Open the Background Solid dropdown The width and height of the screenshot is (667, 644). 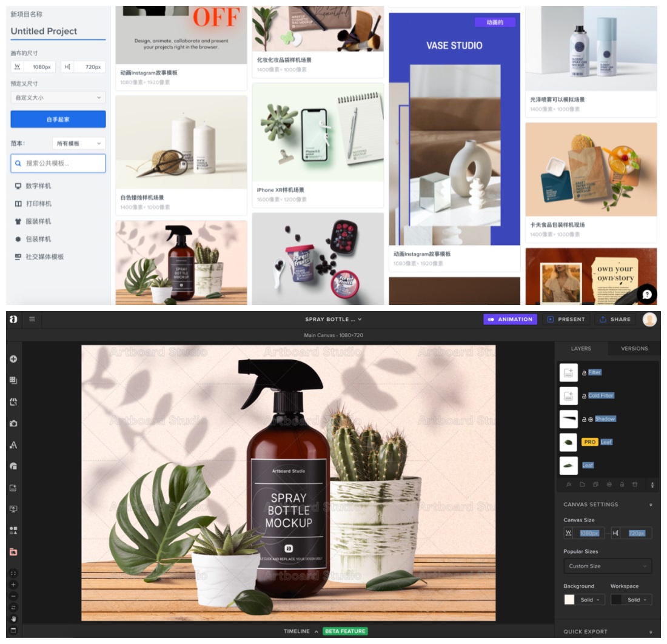(x=591, y=600)
